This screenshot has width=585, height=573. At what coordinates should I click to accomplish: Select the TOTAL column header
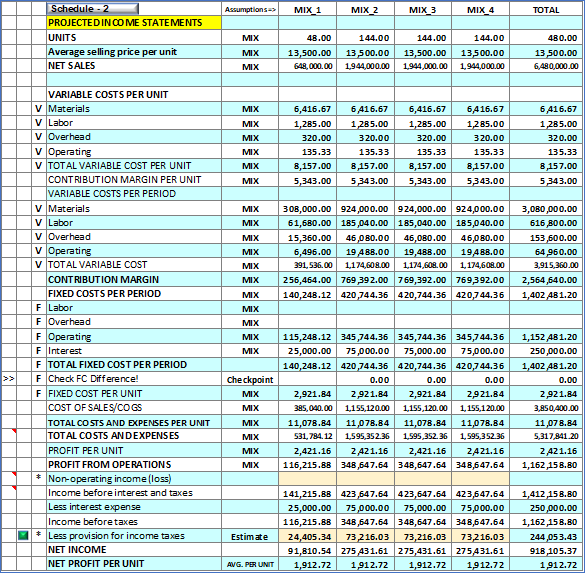click(546, 10)
